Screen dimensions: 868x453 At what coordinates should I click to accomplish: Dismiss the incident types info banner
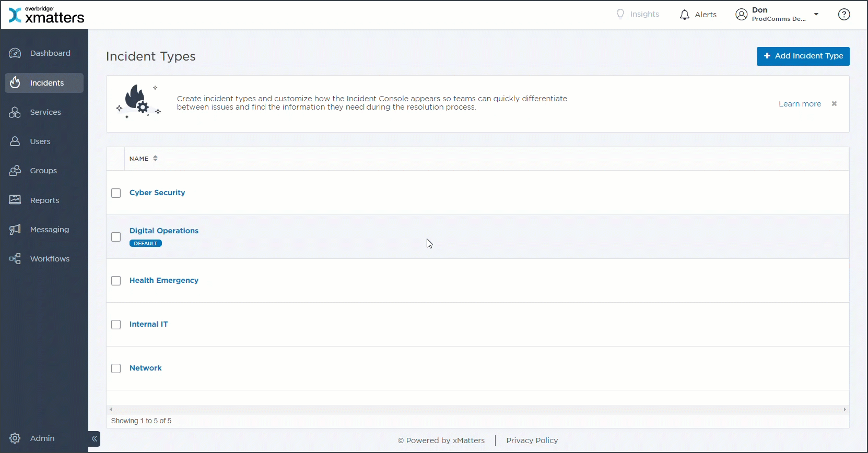click(x=834, y=104)
